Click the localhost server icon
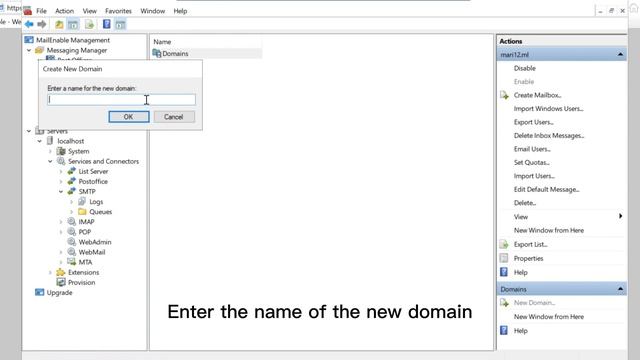Image resolution: width=640 pixels, height=360 pixels. (50, 141)
